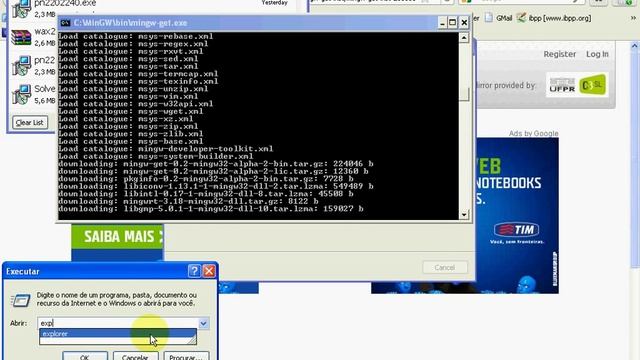Close the mingw-get.exe console window
Screen dimensions: 640x360
click(464, 23)
